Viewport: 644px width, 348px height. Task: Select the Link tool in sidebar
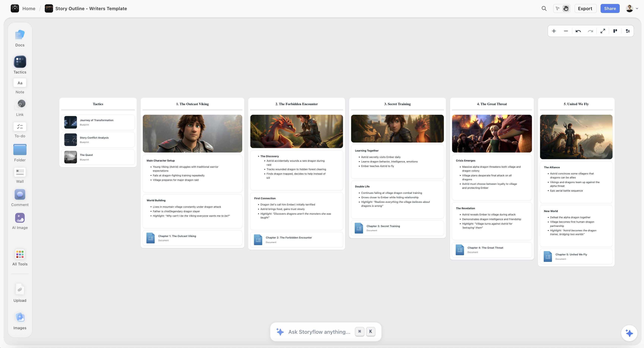20,104
